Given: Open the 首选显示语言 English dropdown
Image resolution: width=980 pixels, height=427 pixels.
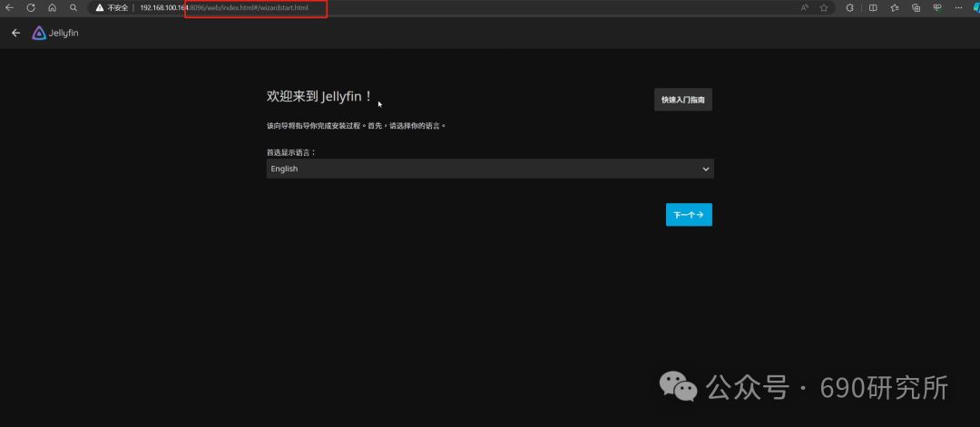Looking at the screenshot, I should (x=490, y=169).
